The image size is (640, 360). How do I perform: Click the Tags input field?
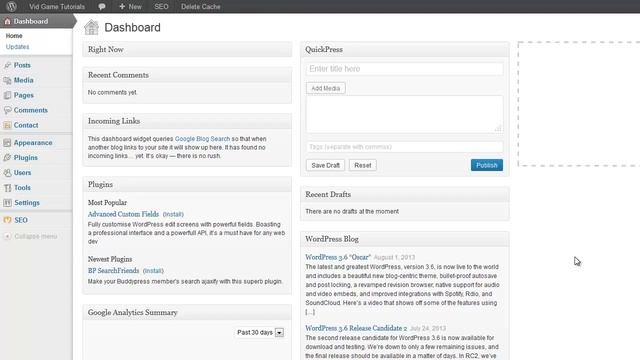(404, 147)
